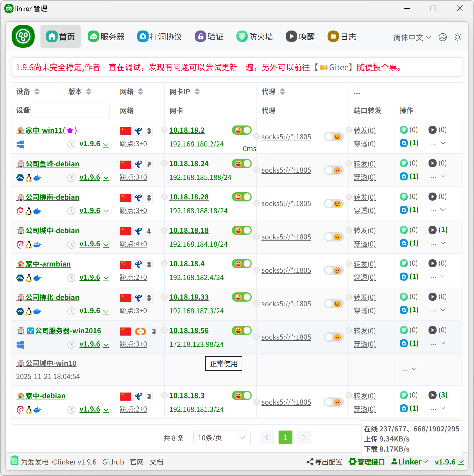Open the 防火墙 tab
This screenshot has width=474, height=476.
[255, 37]
